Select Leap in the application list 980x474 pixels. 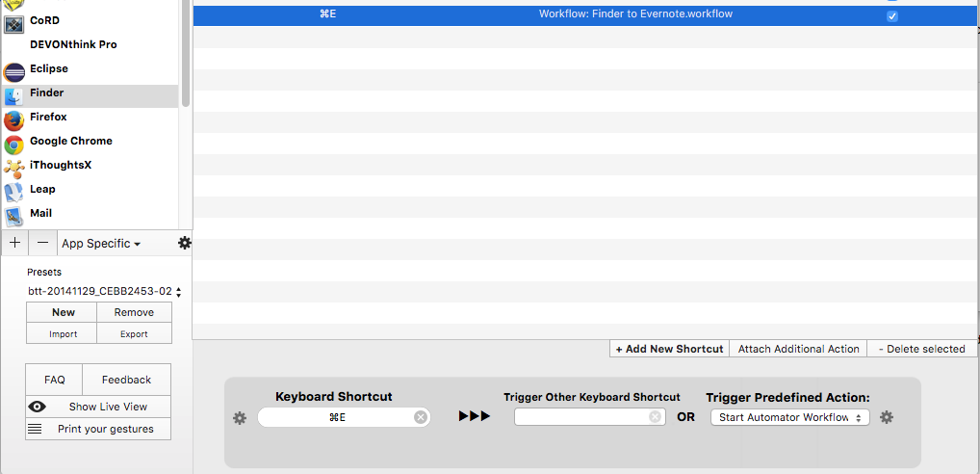click(42, 190)
